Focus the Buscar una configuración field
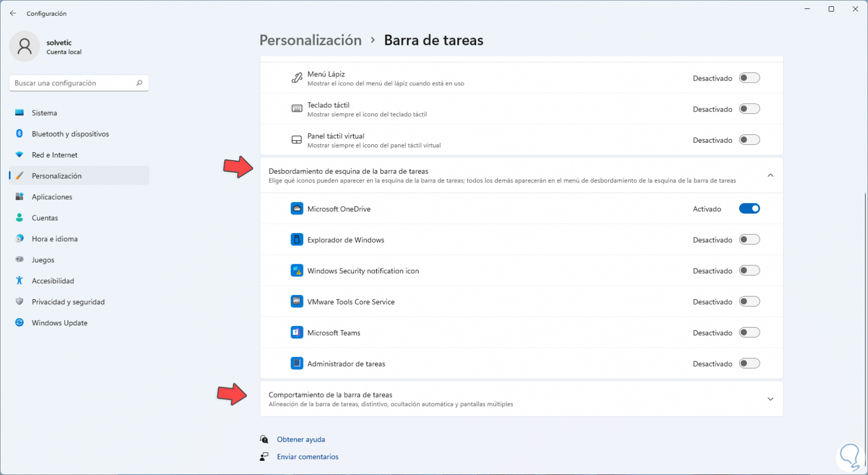The width and height of the screenshot is (868, 475). click(73, 83)
